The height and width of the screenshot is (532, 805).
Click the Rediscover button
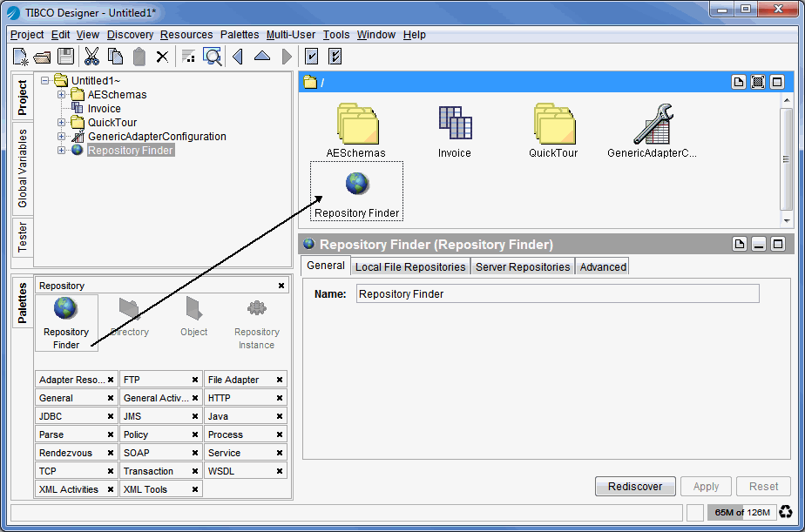[635, 487]
